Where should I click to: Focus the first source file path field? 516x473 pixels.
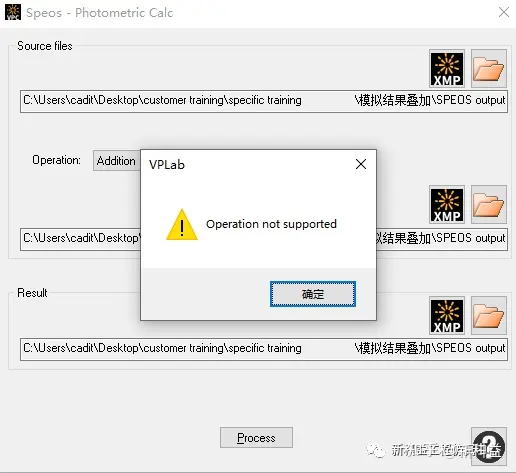pyautogui.click(x=264, y=101)
